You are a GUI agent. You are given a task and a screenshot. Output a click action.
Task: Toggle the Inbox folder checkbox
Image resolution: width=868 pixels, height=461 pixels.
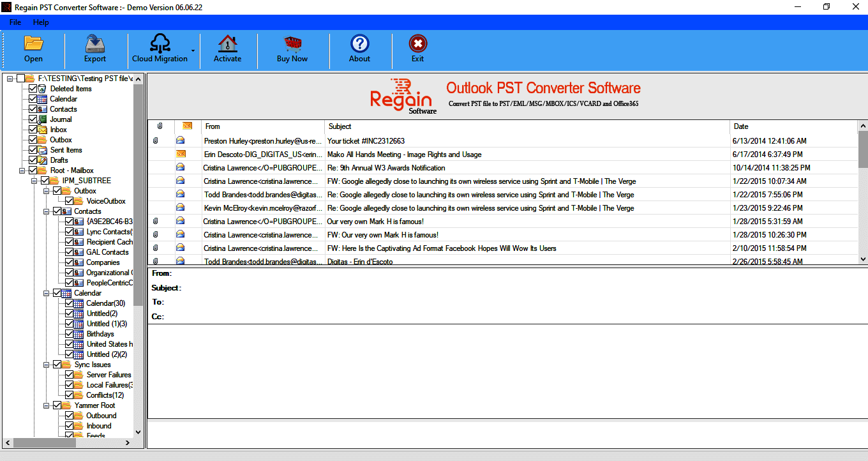[x=33, y=130]
